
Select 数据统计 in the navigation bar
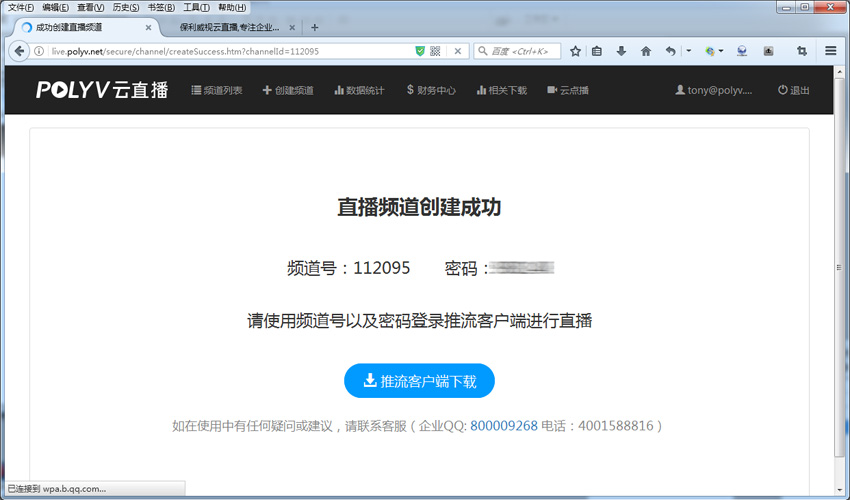(x=359, y=90)
